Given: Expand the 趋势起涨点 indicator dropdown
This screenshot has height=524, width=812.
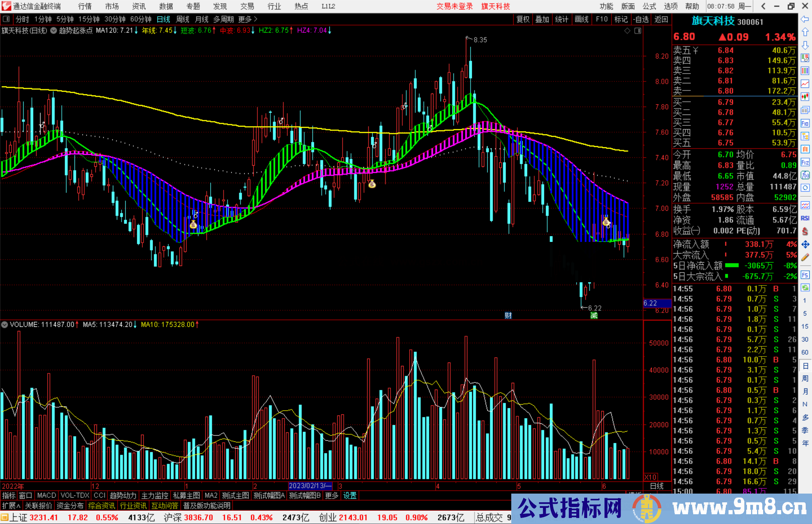Looking at the screenshot, I should point(54,30).
